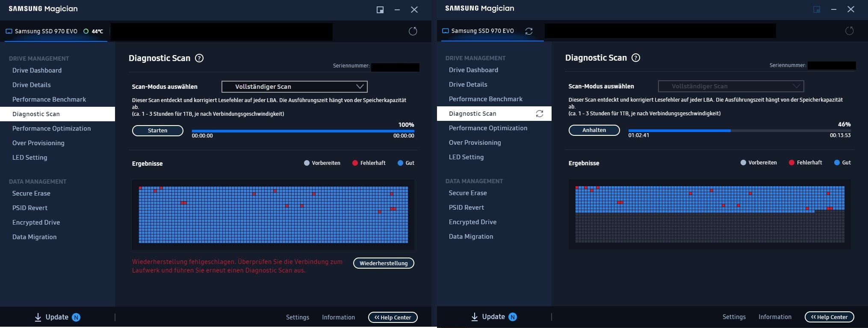This screenshot has height=328, width=868.
Task: Click the remaining time 00:13:53 in right window
Action: pos(840,135)
